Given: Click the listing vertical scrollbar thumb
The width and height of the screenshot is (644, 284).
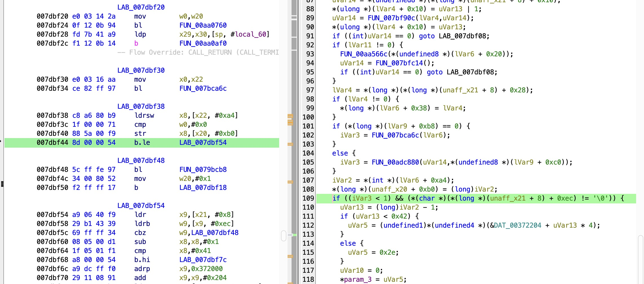Looking at the screenshot, I should pos(284,236).
